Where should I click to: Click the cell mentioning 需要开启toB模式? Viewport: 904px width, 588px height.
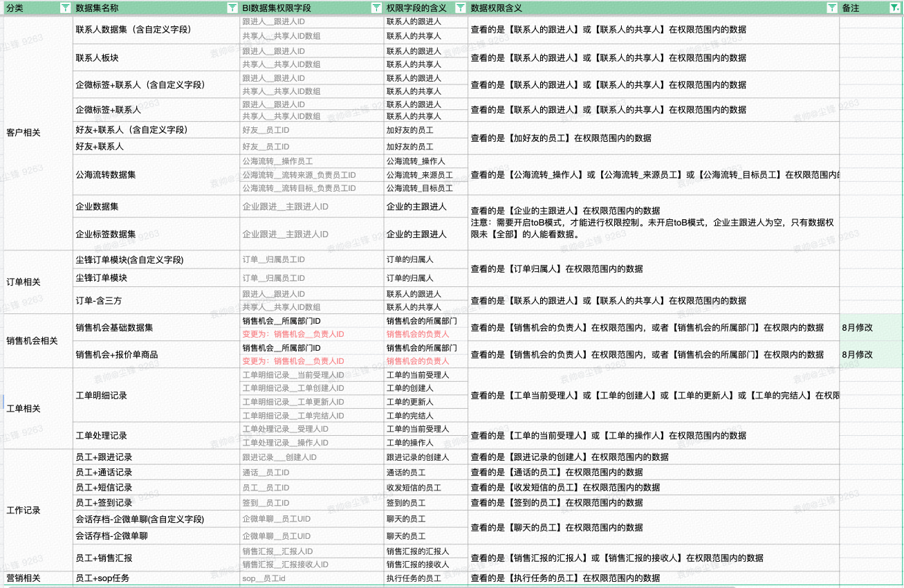(x=654, y=223)
